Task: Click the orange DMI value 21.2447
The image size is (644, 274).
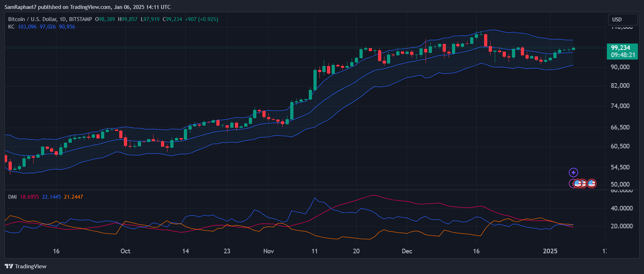Action: pyautogui.click(x=74, y=197)
